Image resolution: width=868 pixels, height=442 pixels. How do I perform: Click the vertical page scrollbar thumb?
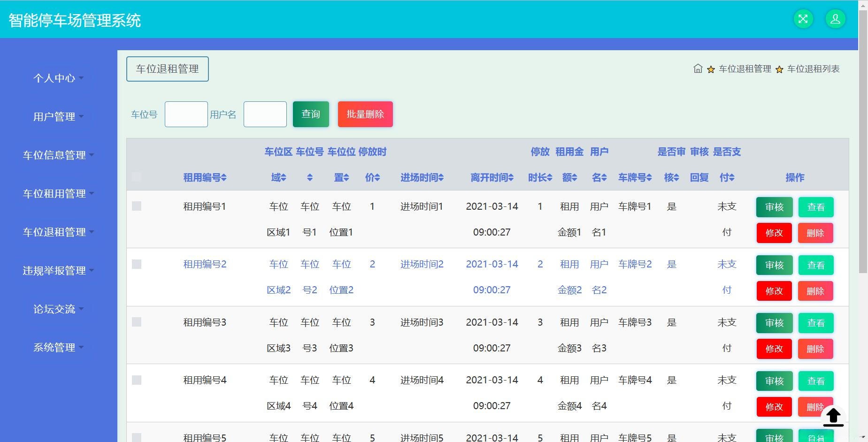click(x=863, y=141)
